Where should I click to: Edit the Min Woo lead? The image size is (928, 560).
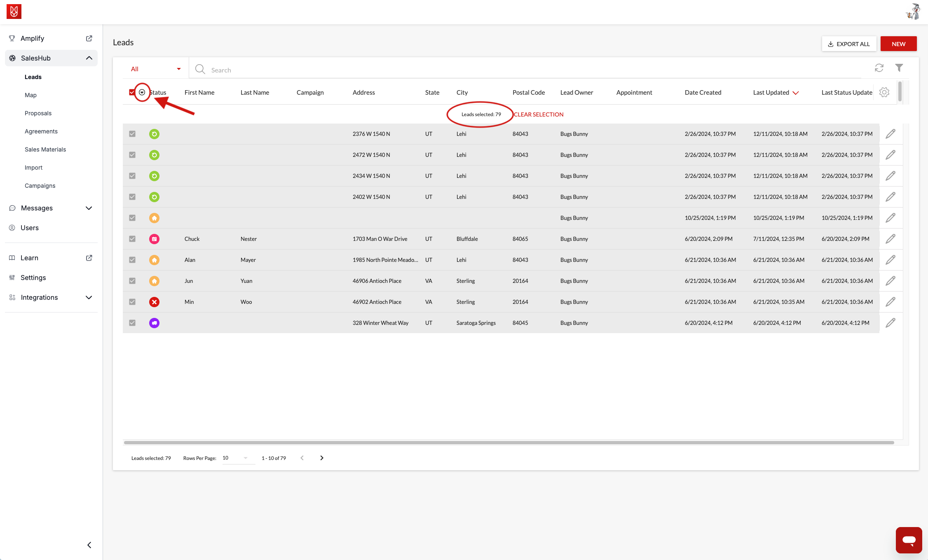click(891, 302)
